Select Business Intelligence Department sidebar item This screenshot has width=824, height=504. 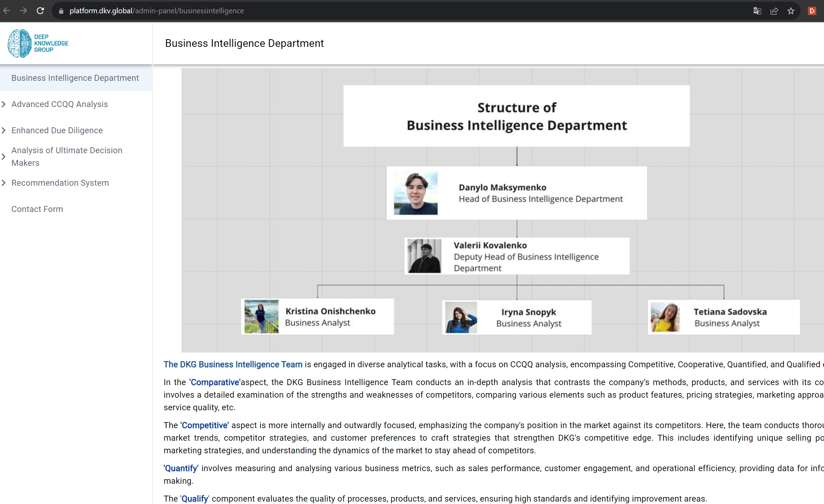point(75,78)
